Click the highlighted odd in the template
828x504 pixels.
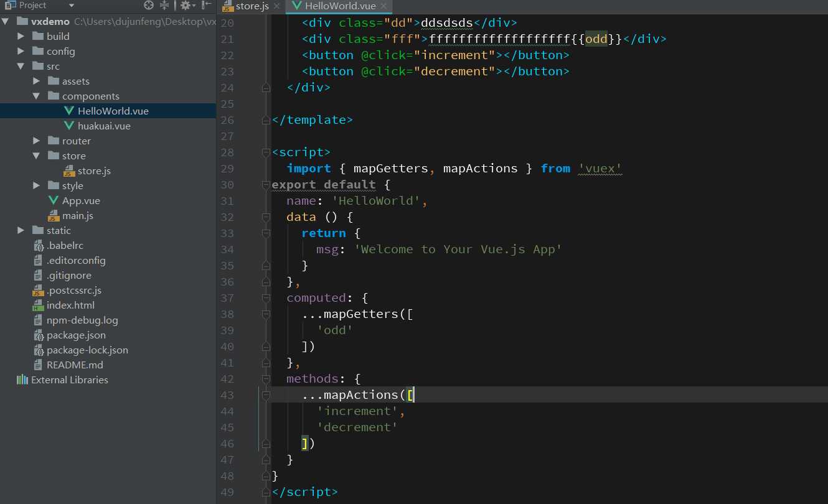596,39
